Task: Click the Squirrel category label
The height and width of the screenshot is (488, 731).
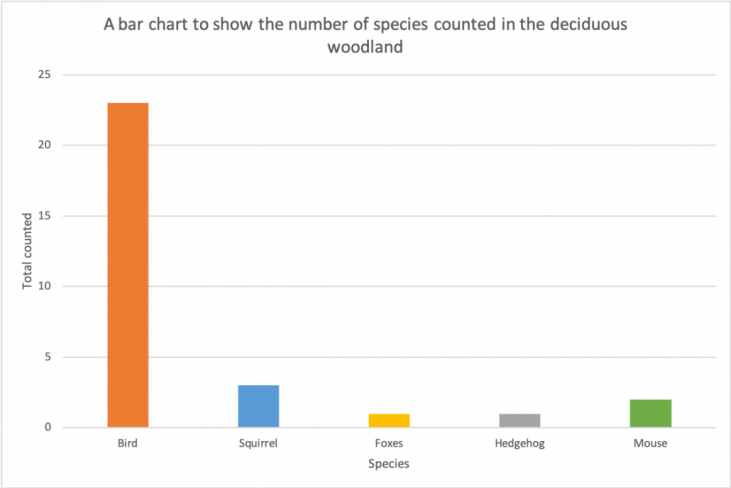Action: click(x=258, y=443)
